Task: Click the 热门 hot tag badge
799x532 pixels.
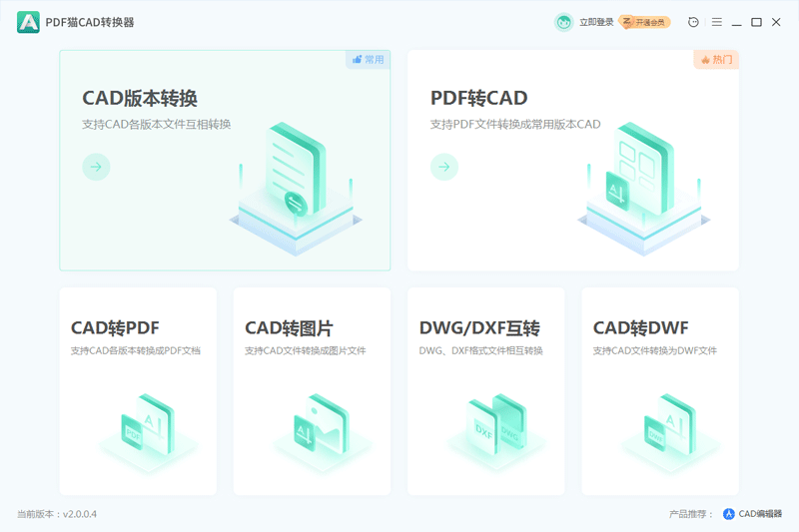Action: [x=716, y=60]
